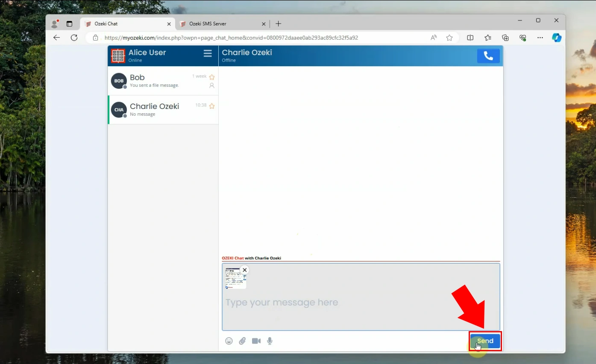Open the emoji picker icon
The image size is (596, 364).
click(229, 341)
